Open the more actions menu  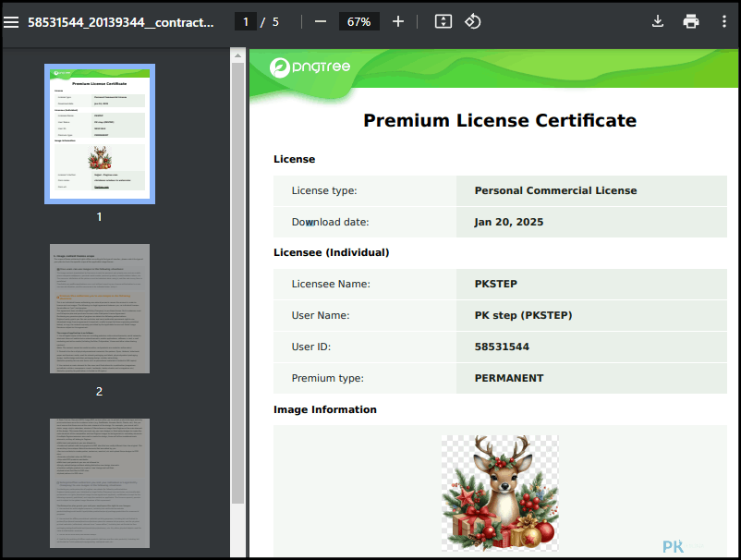(724, 21)
